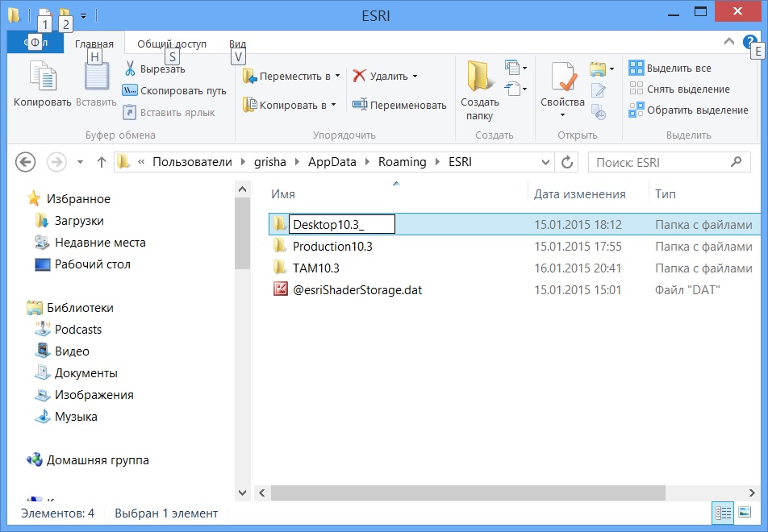Image resolution: width=768 pixels, height=532 pixels.
Task: Switch to the Главная tab
Action: coord(94,44)
